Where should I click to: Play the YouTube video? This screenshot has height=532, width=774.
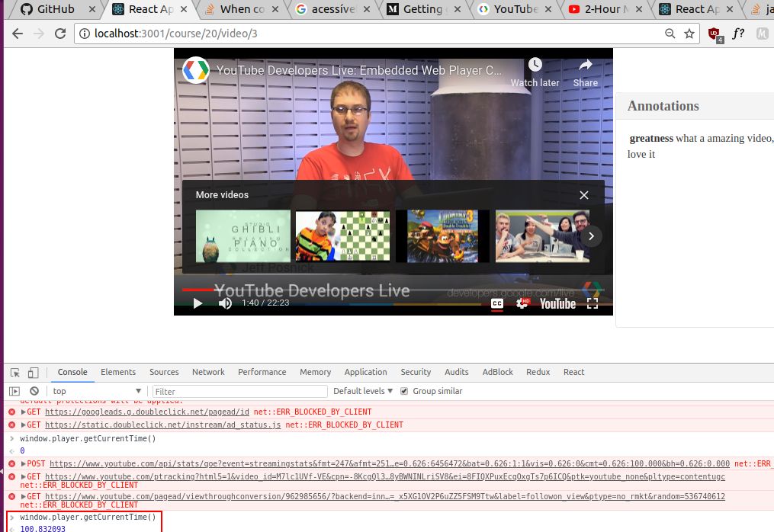tap(198, 303)
